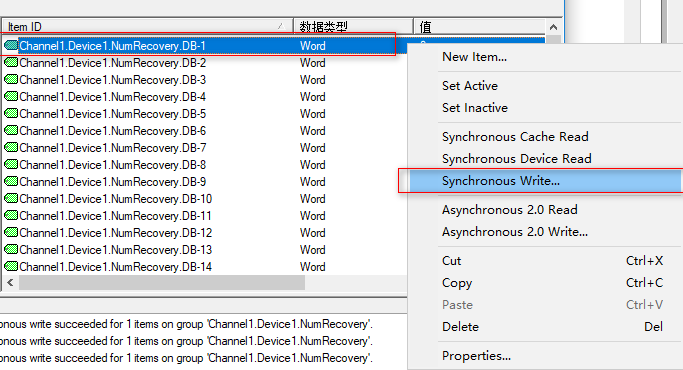Screen dimensions: 683x370
Task: Select Set Inactive in context menu
Action: click(475, 108)
